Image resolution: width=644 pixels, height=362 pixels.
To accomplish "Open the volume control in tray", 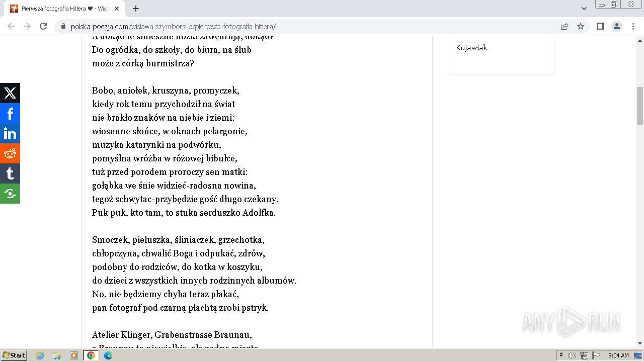I will pyautogui.click(x=572, y=355).
